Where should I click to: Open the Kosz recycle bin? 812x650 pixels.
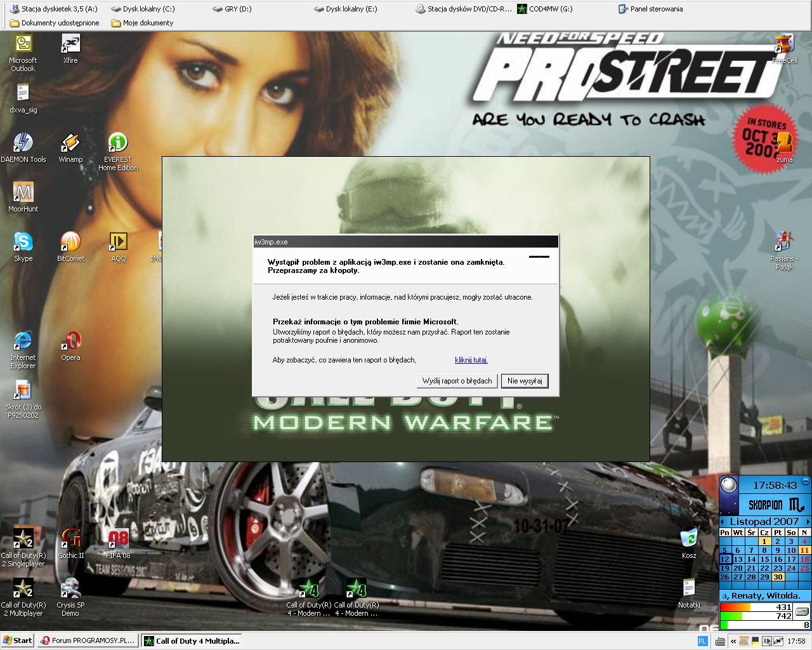(689, 544)
